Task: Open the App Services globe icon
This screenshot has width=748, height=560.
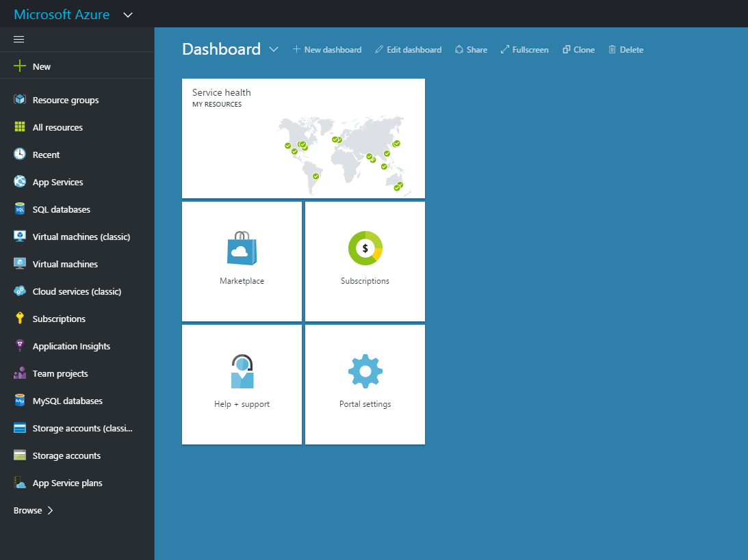Action: click(20, 182)
